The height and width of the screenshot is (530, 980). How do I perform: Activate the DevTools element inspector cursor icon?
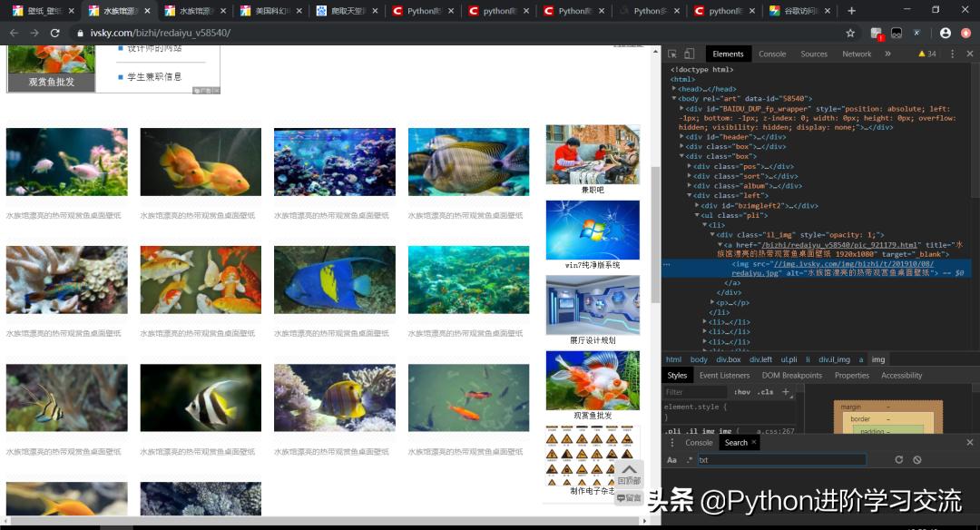[672, 54]
